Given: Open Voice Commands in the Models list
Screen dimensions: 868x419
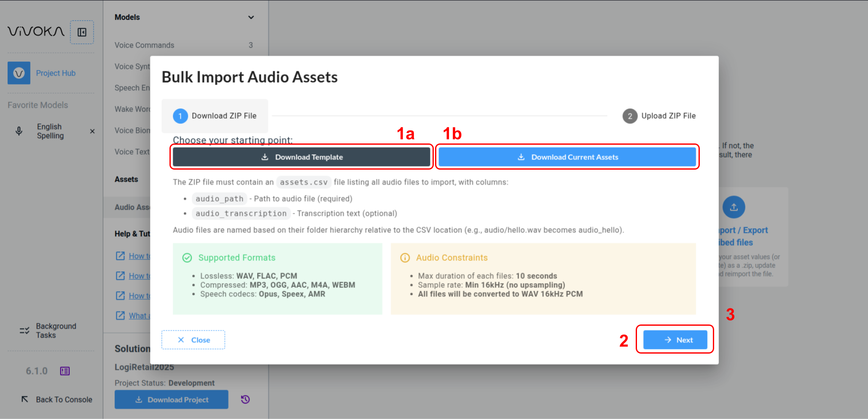Looking at the screenshot, I should (144, 45).
